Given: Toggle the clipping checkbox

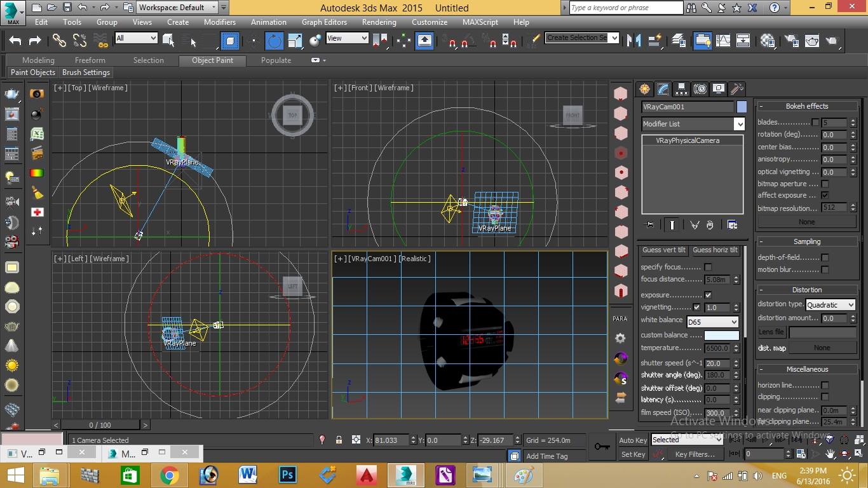Looking at the screenshot, I should coord(825,397).
